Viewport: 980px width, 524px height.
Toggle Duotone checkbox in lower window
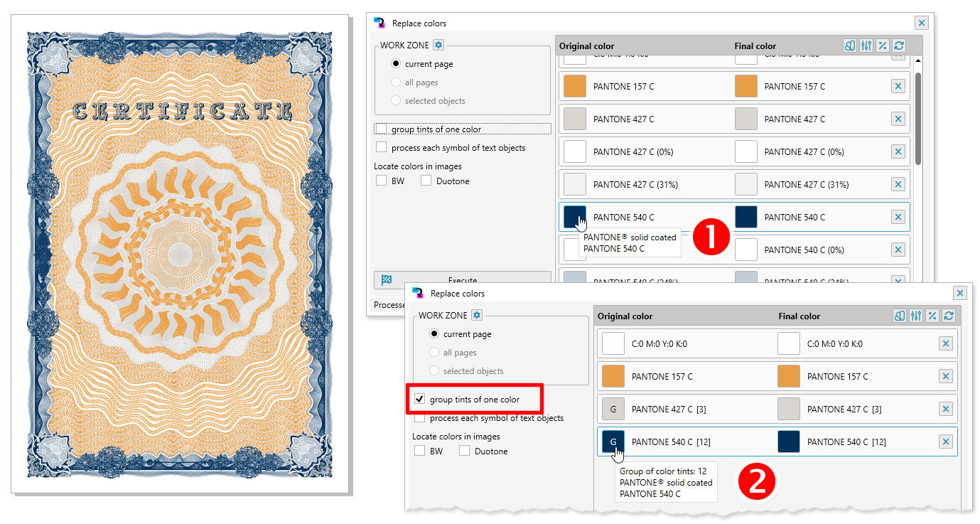click(x=464, y=451)
